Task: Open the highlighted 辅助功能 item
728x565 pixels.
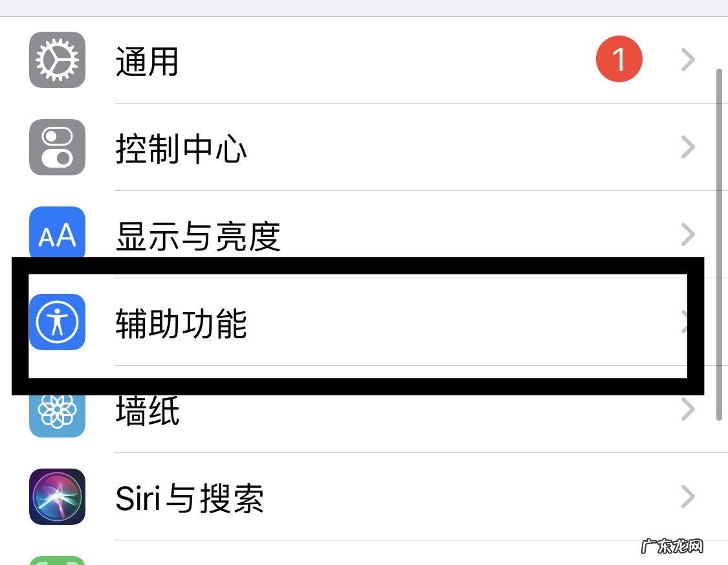Action: point(181,323)
